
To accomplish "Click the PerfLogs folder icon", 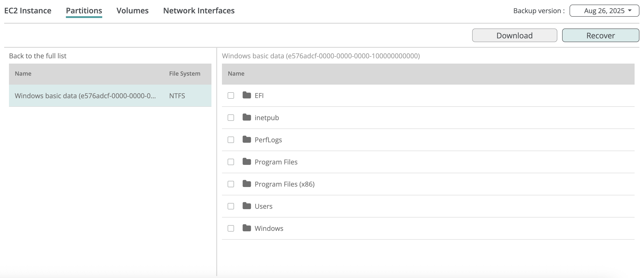I will tap(246, 139).
